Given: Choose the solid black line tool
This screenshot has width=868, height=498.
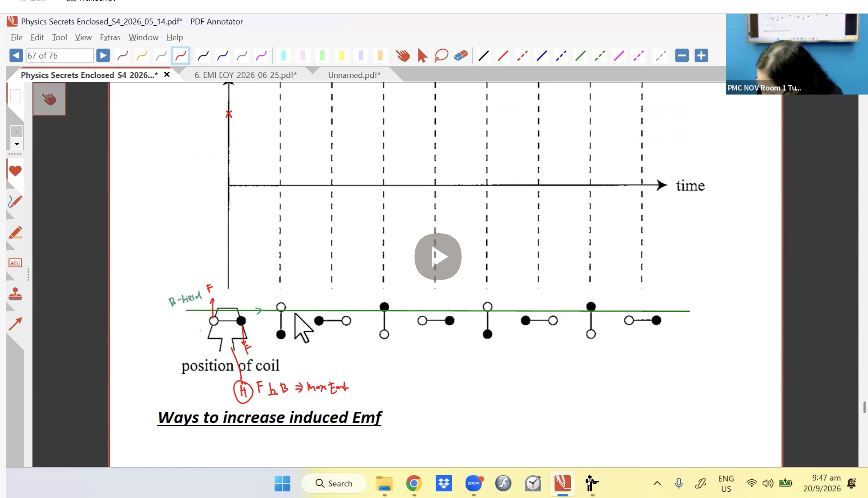Looking at the screenshot, I should pyautogui.click(x=483, y=55).
